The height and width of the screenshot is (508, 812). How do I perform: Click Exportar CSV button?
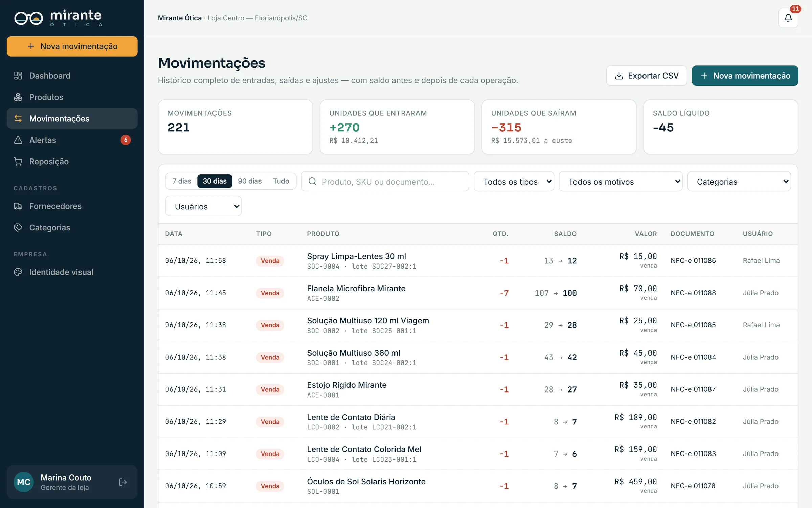(646, 76)
